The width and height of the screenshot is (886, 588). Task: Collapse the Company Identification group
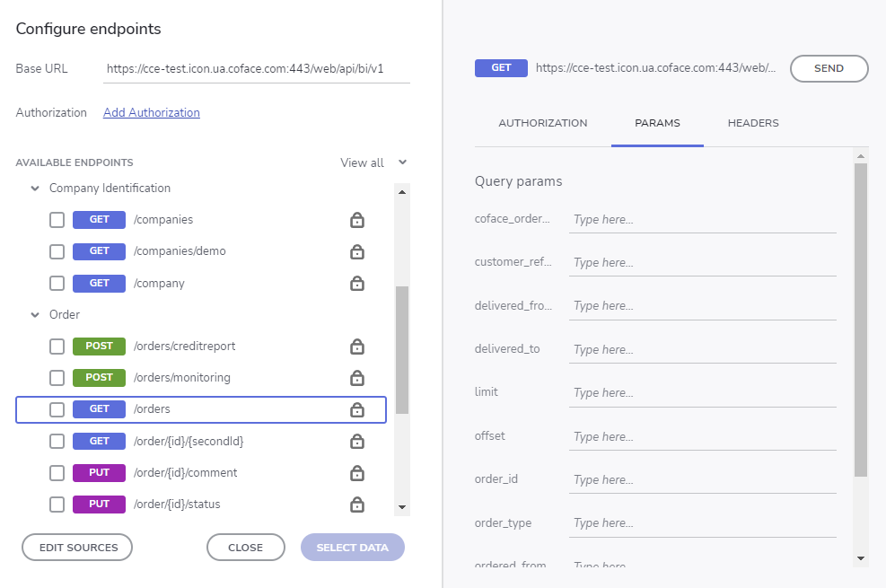[35, 189]
